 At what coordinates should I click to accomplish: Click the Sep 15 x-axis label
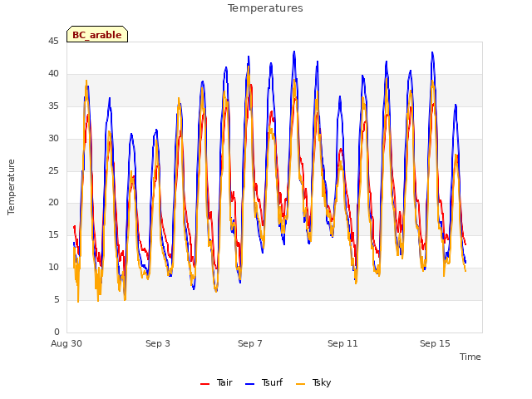pos(435,343)
